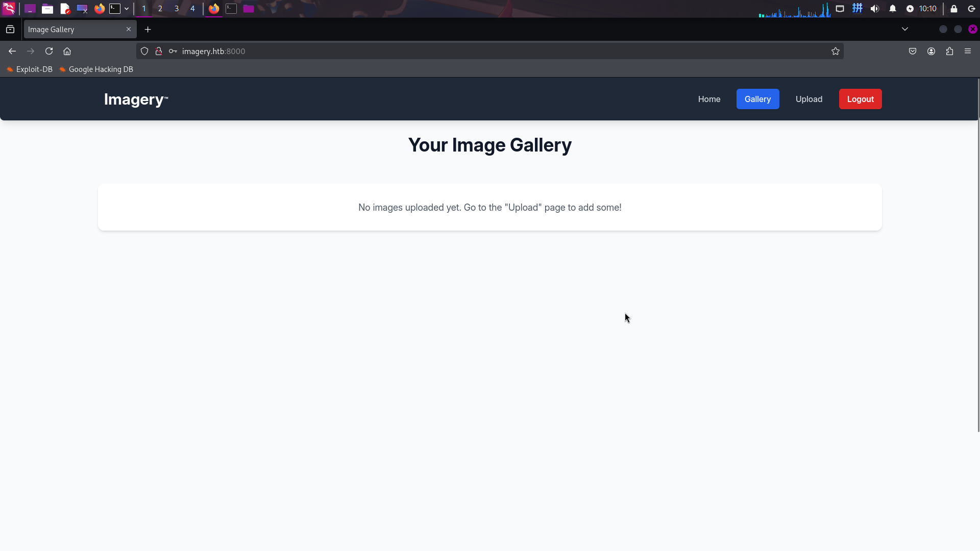Click the Save to Pocket icon
Image resolution: width=980 pixels, height=551 pixels.
pos(913,51)
